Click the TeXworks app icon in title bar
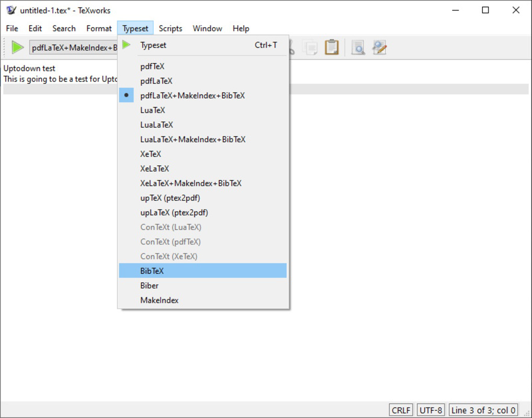 point(11,10)
